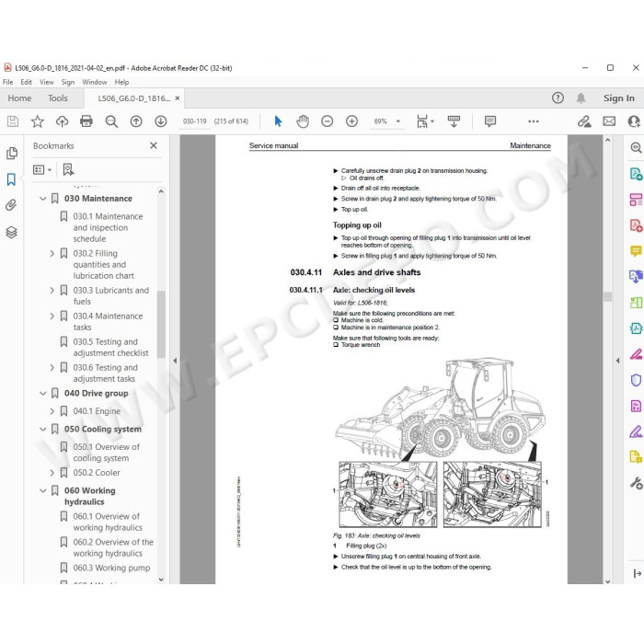Switch to Tools tab

[x=57, y=98]
